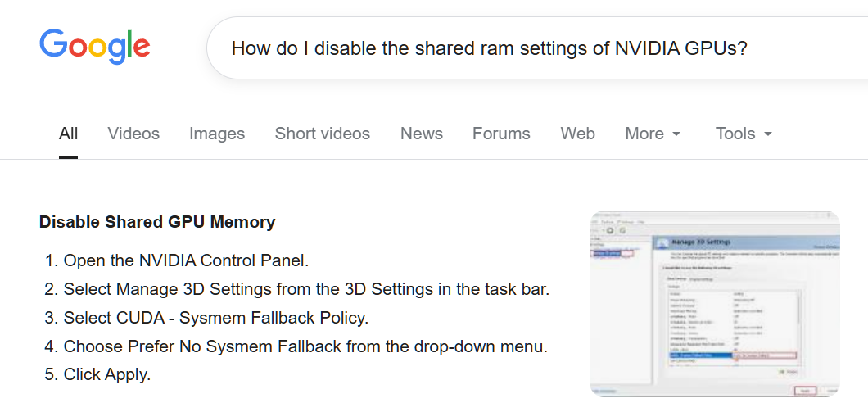Click the Google logo
Image resolution: width=868 pixels, height=412 pixels.
click(95, 47)
